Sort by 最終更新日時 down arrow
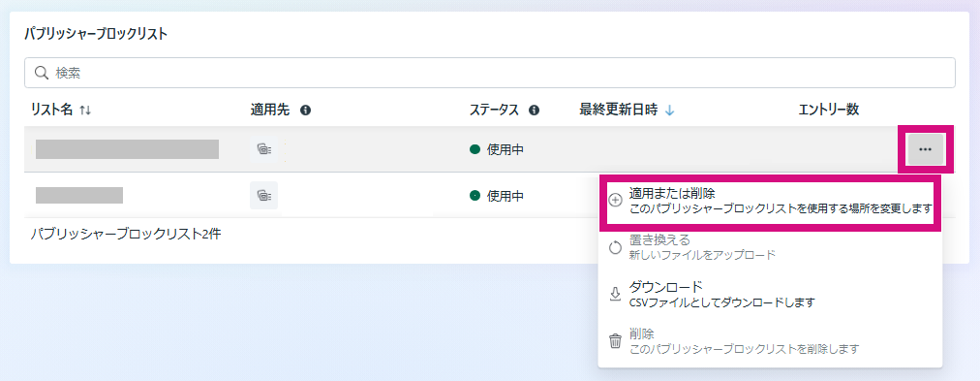This screenshot has width=980, height=381. pyautogui.click(x=669, y=111)
